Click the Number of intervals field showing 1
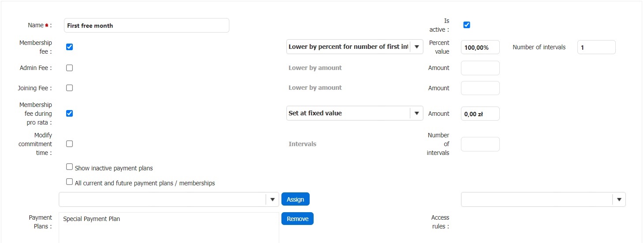644x243 pixels. (x=596, y=47)
